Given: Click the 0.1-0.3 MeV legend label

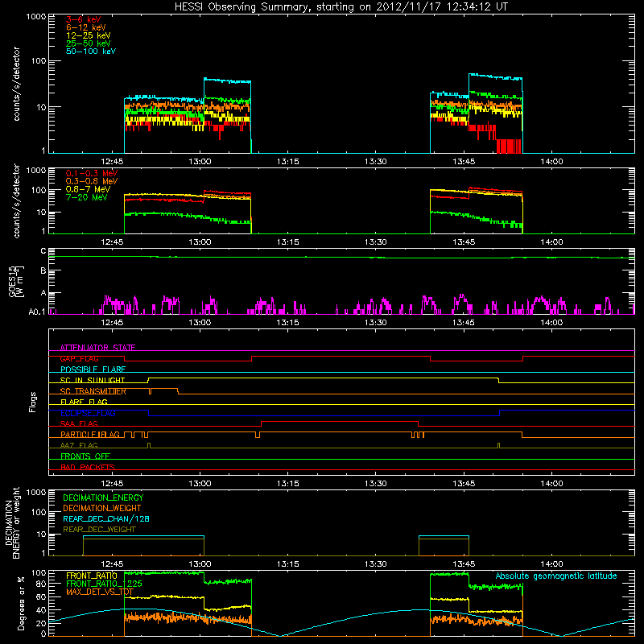Looking at the screenshot, I should (x=92, y=173).
